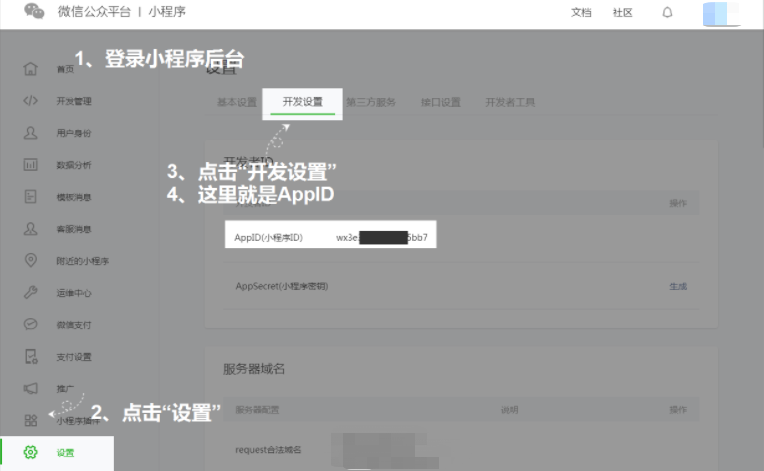Open 文档 link in the header
This screenshot has height=471, width=764.
click(x=581, y=13)
